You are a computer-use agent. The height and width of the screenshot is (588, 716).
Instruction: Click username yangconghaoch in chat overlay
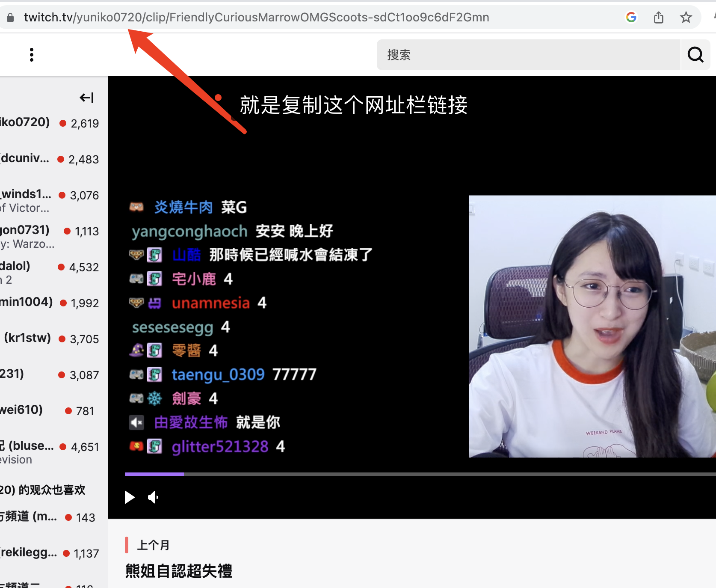(x=189, y=232)
